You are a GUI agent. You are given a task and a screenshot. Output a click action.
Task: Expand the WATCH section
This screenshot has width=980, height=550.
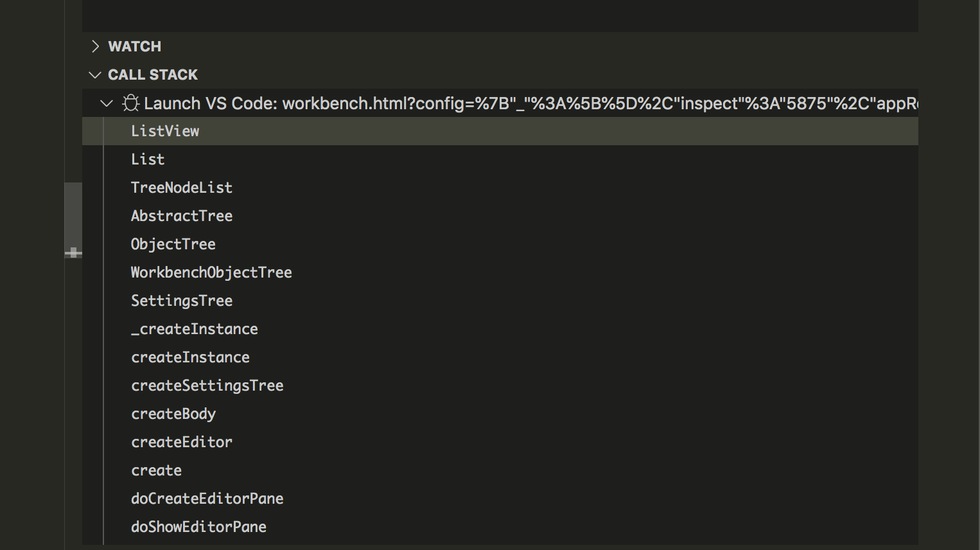pyautogui.click(x=95, y=46)
